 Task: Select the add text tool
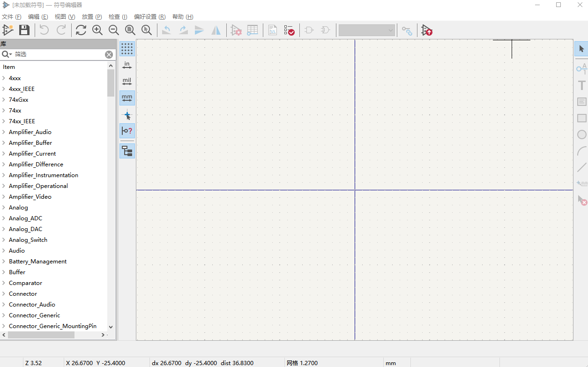point(581,85)
